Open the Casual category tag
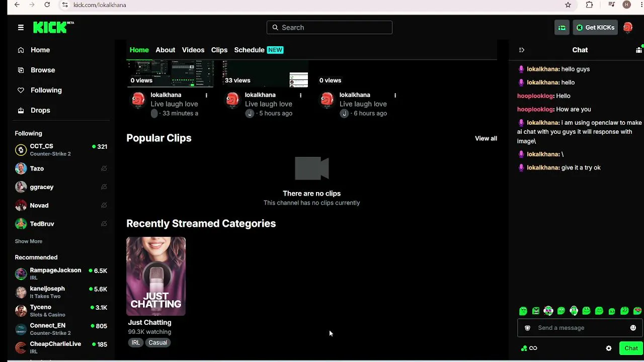Screen dimensions: 644x362 [x=157, y=342]
